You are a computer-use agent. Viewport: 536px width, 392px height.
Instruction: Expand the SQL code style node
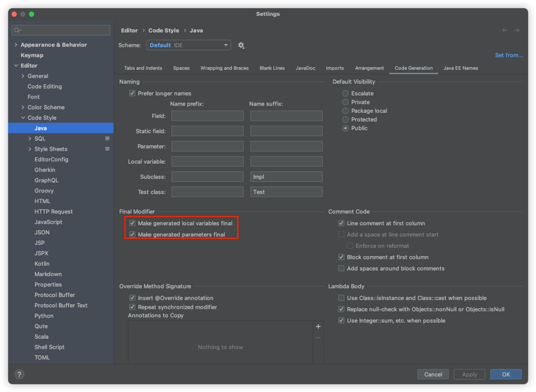point(30,139)
